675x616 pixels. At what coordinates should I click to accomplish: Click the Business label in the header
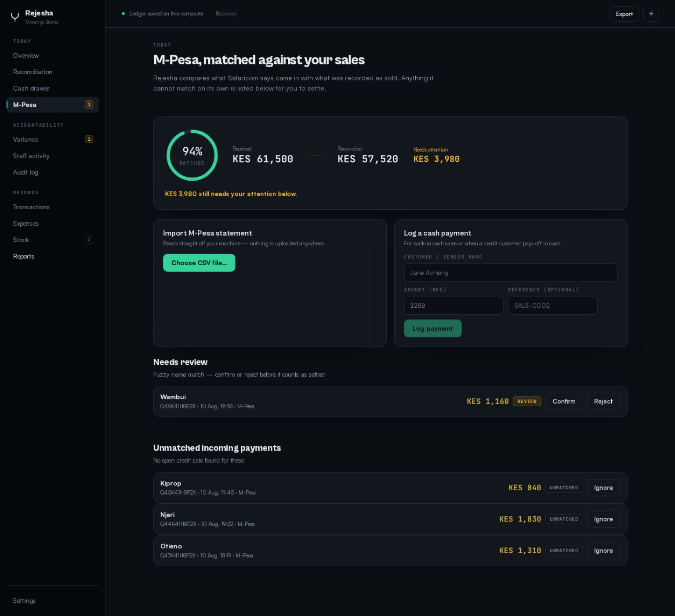[226, 14]
